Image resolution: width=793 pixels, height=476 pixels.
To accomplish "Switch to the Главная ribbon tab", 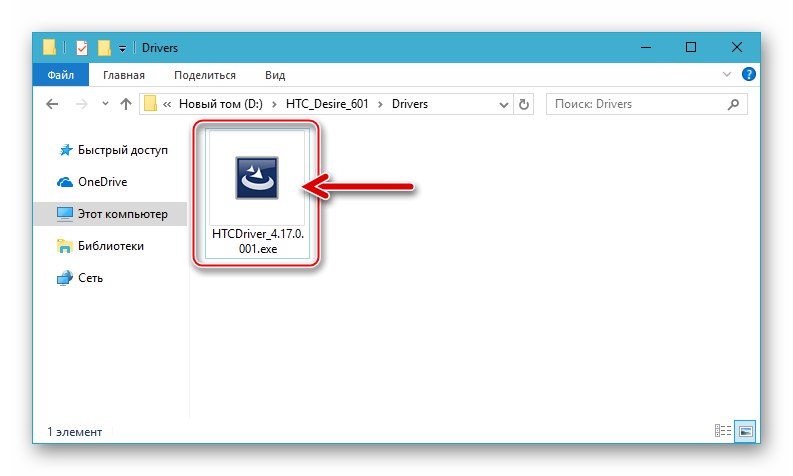I will 124,75.
